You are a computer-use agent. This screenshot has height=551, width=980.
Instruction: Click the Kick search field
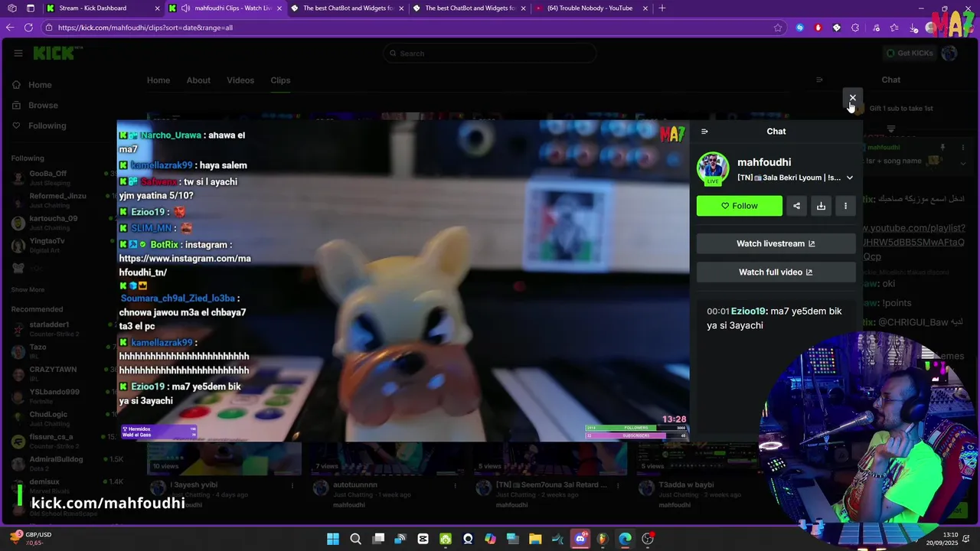(490, 53)
